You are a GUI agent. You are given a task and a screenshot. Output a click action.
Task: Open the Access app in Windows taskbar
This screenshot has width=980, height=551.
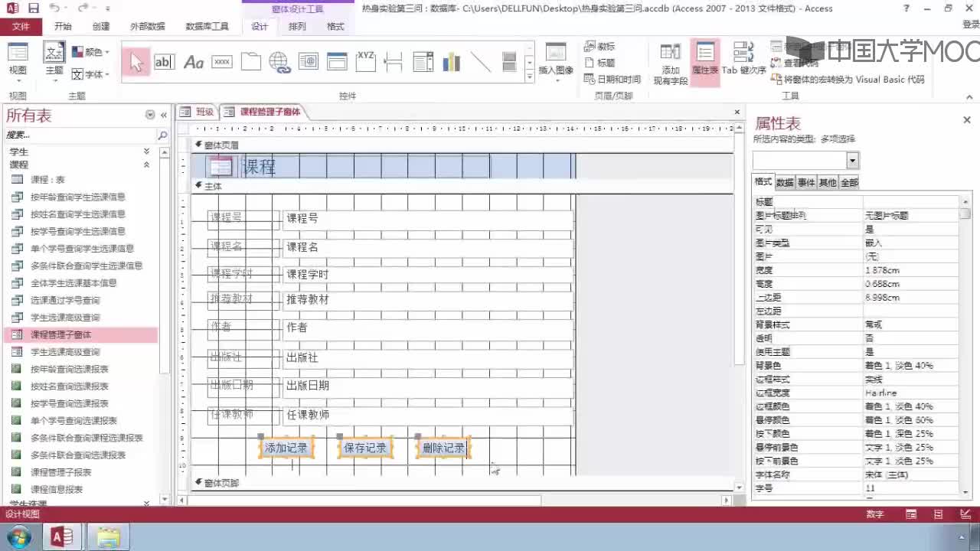click(x=60, y=538)
